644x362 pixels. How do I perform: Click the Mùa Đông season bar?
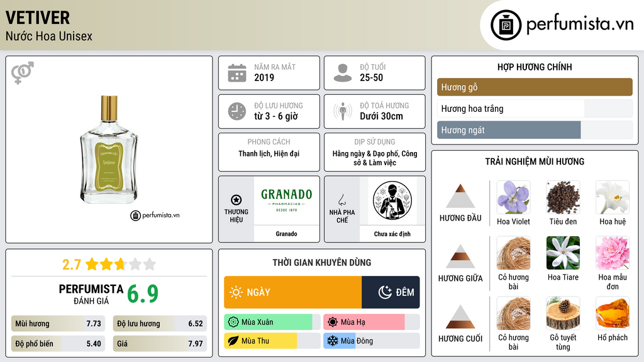click(371, 341)
